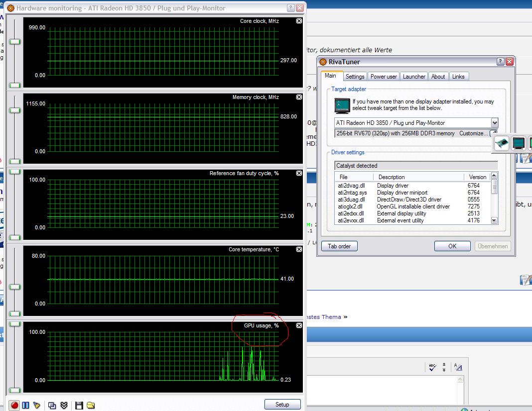This screenshot has height=411, width=532.
Task: Open the Power user tab
Action: (384, 77)
